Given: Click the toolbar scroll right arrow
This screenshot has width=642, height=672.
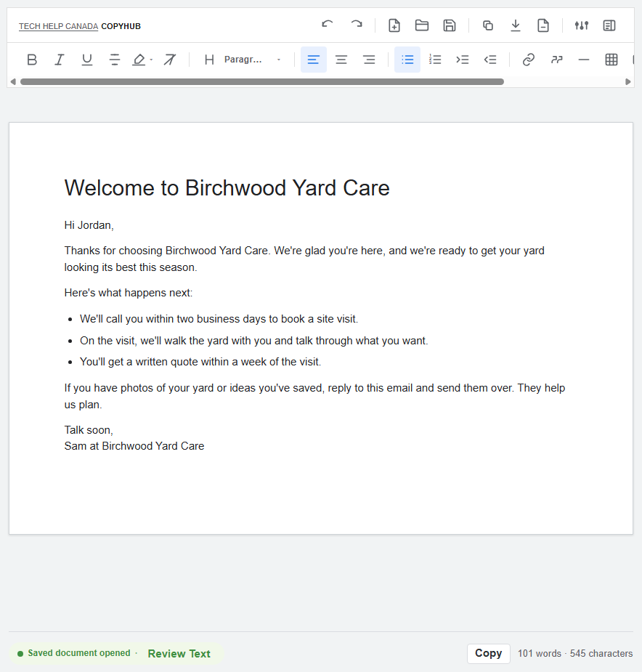Looking at the screenshot, I should click(x=628, y=81).
